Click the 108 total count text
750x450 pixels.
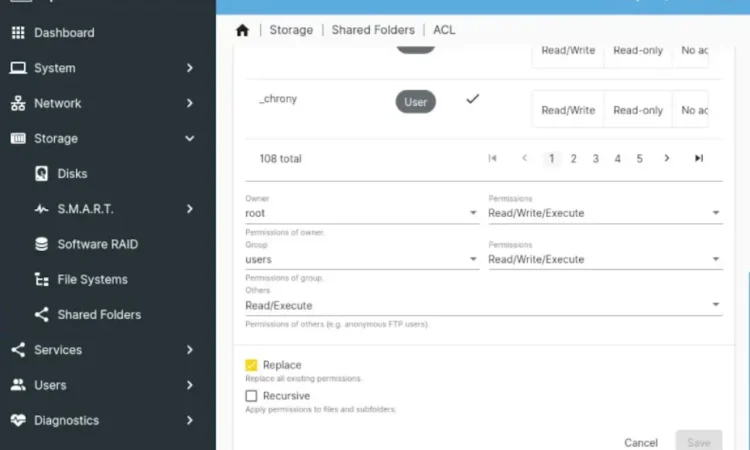280,159
